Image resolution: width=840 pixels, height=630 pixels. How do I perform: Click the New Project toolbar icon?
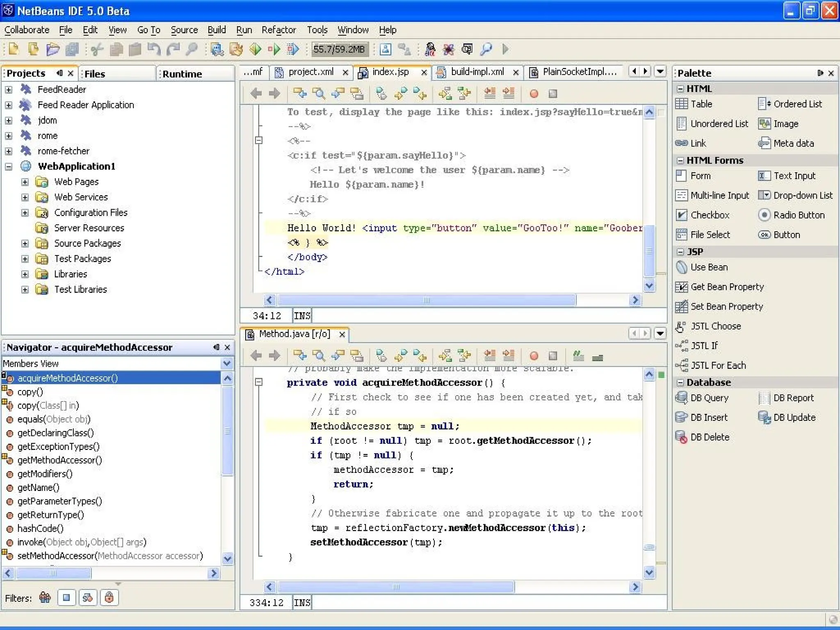(x=33, y=50)
